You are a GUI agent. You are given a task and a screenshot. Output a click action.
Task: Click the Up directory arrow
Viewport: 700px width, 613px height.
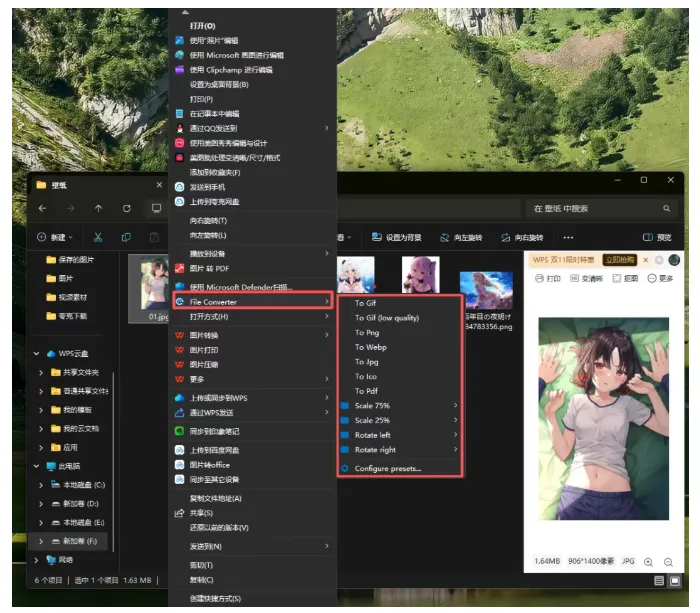[x=98, y=208]
